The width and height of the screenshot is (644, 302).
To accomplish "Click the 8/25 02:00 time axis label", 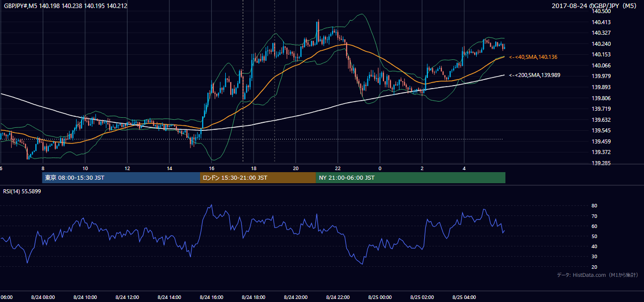I will pyautogui.click(x=422, y=297).
